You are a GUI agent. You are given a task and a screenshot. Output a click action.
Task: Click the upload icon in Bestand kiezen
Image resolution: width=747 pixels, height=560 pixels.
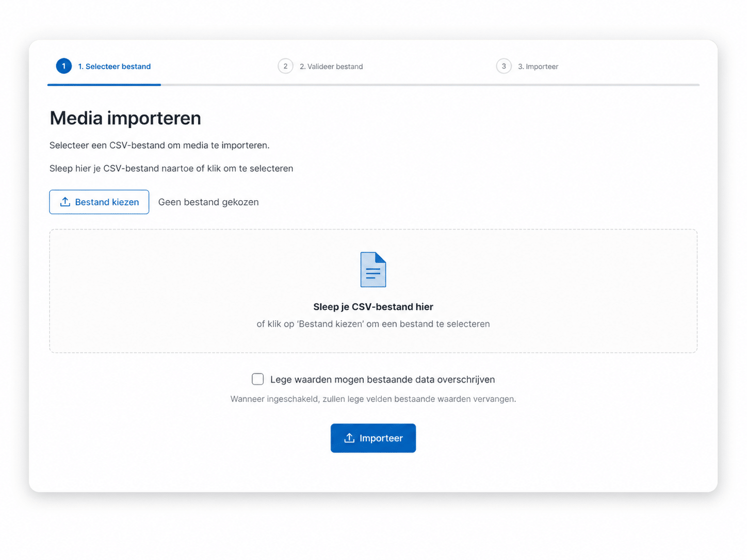(65, 202)
